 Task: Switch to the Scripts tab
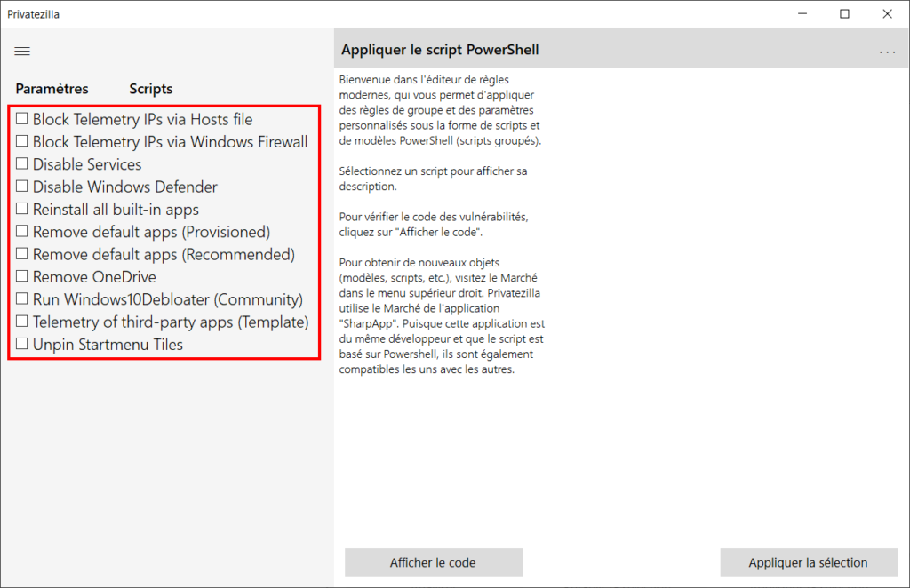(x=151, y=89)
